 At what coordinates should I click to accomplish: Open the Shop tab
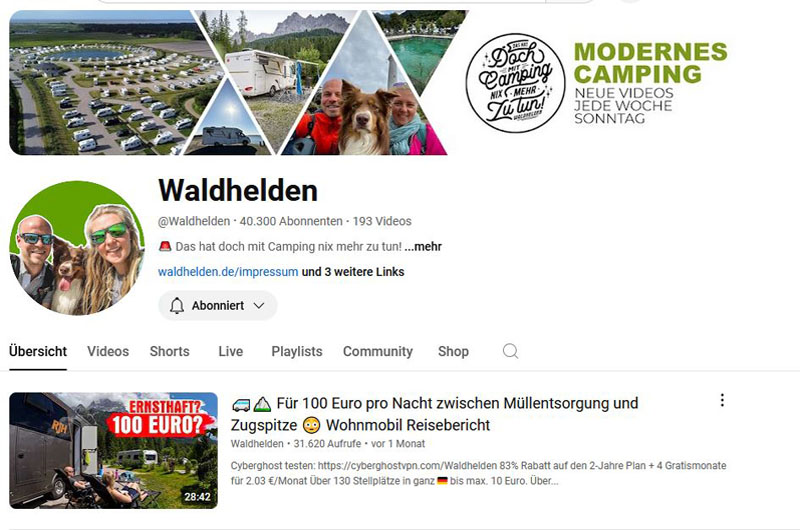(453, 351)
